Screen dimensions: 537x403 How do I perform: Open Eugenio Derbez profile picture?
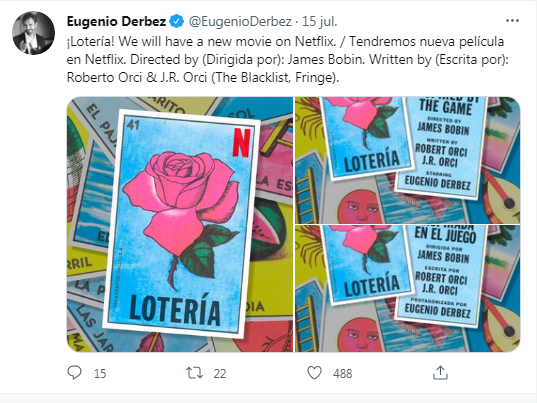pyautogui.click(x=33, y=33)
